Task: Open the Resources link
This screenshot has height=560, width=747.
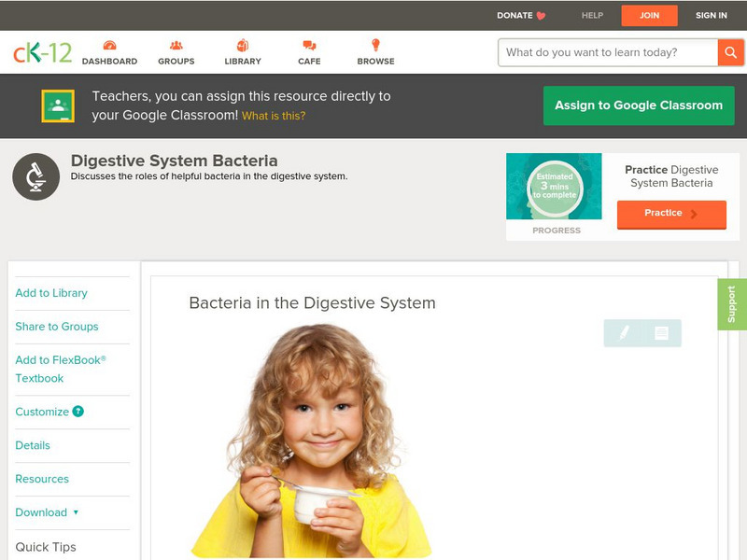Action: (x=42, y=479)
